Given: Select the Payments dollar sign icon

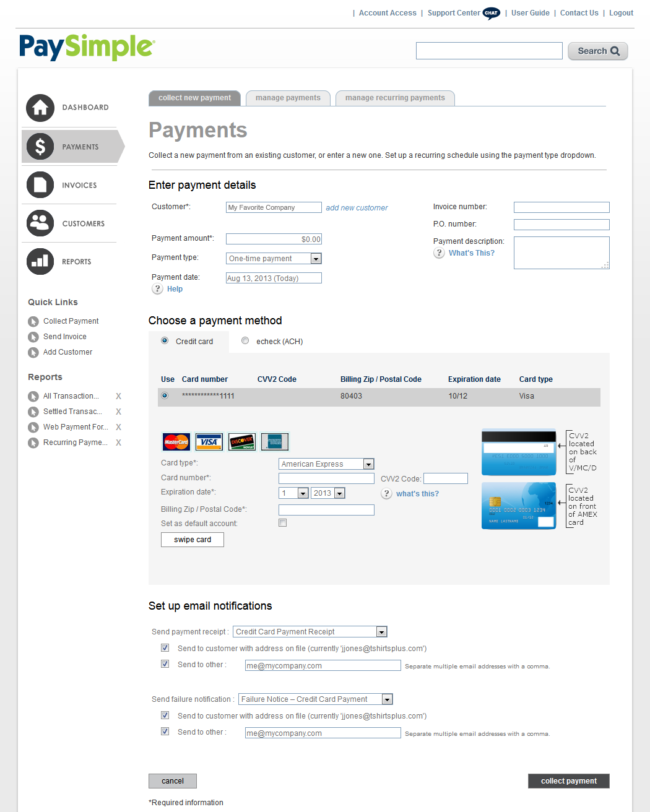Looking at the screenshot, I should click(40, 147).
